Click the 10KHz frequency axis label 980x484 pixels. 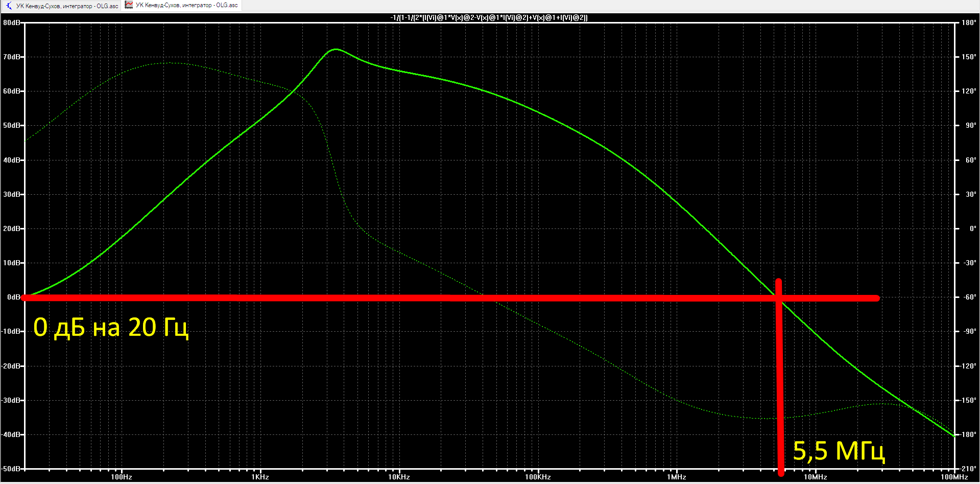399,477
